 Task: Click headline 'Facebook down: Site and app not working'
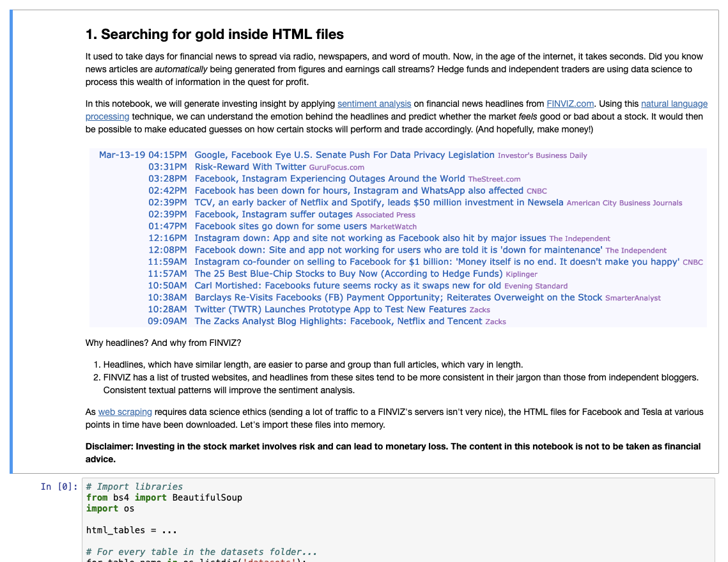click(398, 250)
